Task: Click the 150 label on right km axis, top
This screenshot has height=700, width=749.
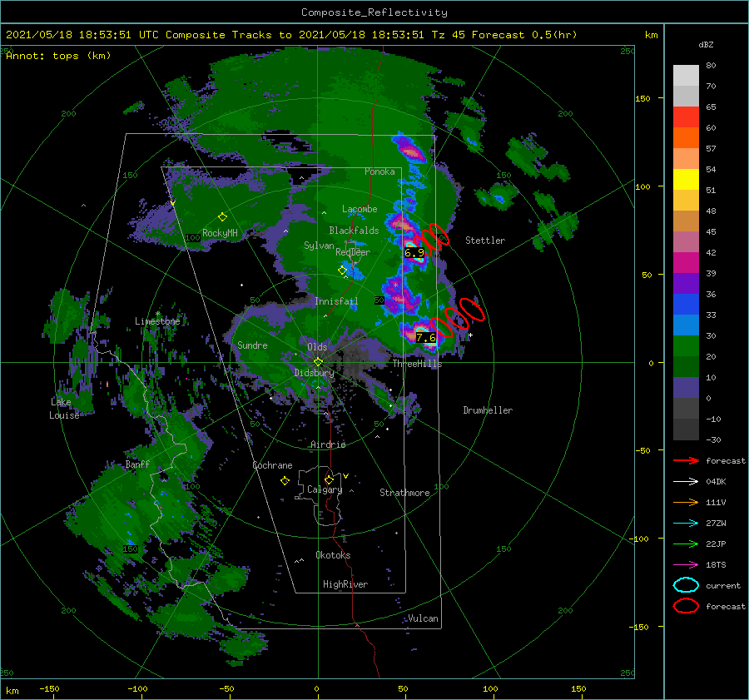Action: pyautogui.click(x=642, y=98)
